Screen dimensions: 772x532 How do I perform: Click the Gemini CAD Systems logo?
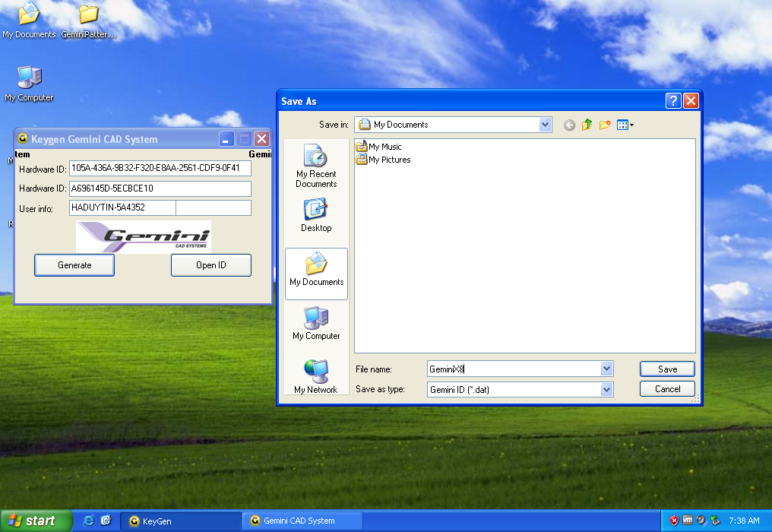144,236
